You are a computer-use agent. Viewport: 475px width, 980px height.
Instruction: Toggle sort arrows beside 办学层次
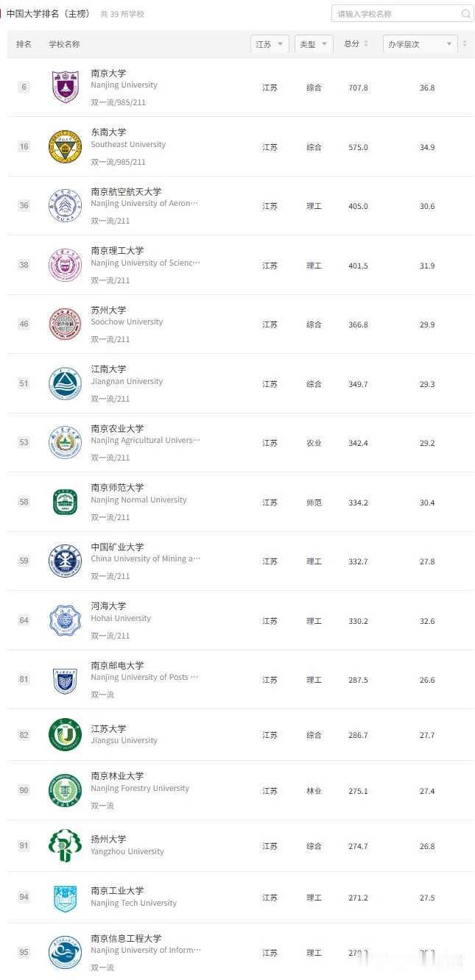(465, 44)
